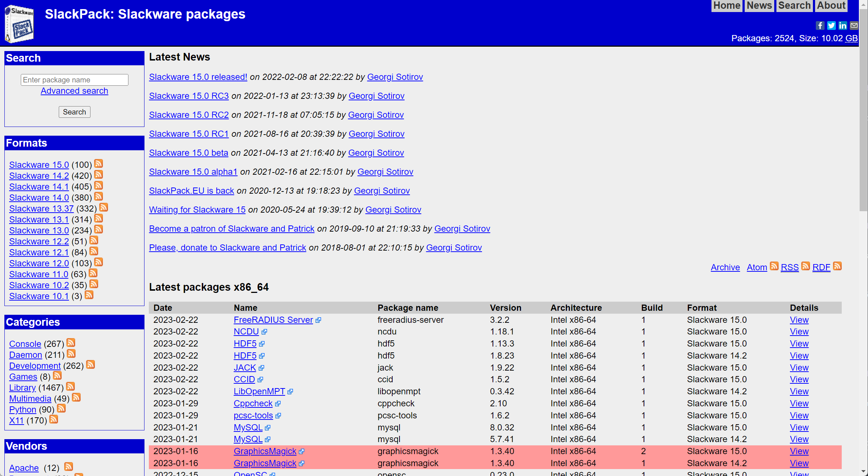Open the GraphicsMagick Slackware 15.0 package name
Screen dimensions: 868x476
(265, 451)
